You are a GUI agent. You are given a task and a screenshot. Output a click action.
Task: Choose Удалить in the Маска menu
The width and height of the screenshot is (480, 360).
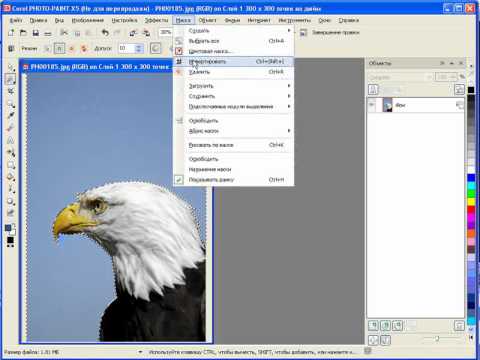point(233,72)
